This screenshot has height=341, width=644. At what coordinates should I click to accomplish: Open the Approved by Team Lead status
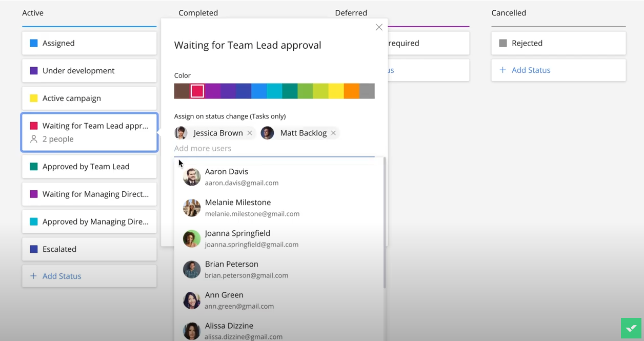point(89,167)
